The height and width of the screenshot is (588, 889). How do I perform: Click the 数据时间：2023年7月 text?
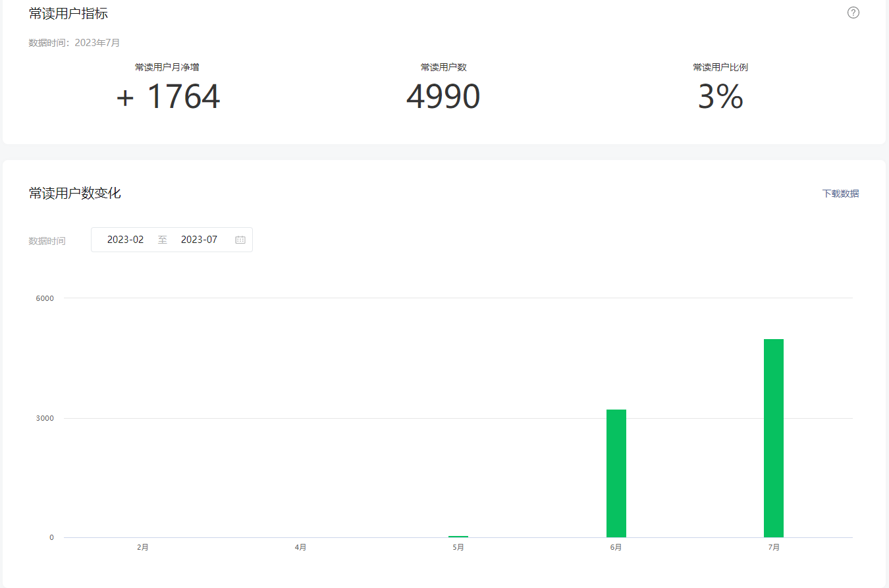[x=74, y=43]
